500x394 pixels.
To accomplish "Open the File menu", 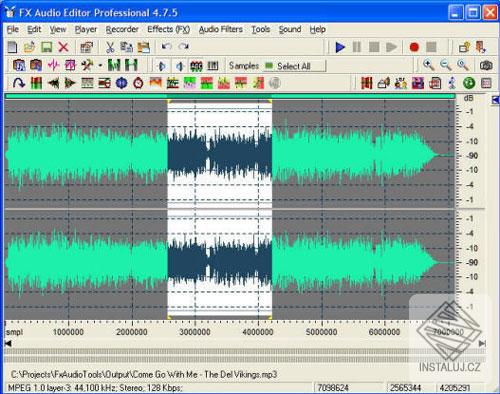I will tap(13, 30).
